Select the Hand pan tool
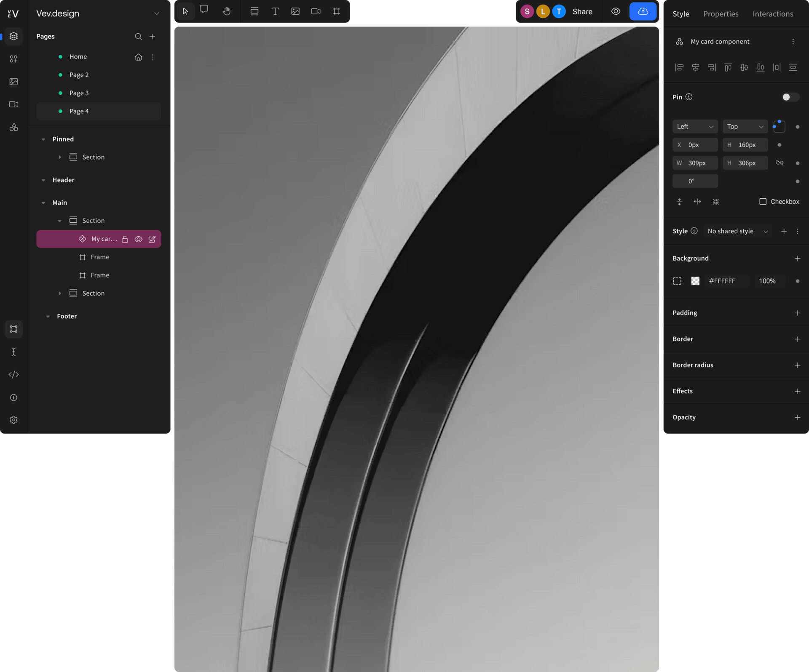 point(226,11)
